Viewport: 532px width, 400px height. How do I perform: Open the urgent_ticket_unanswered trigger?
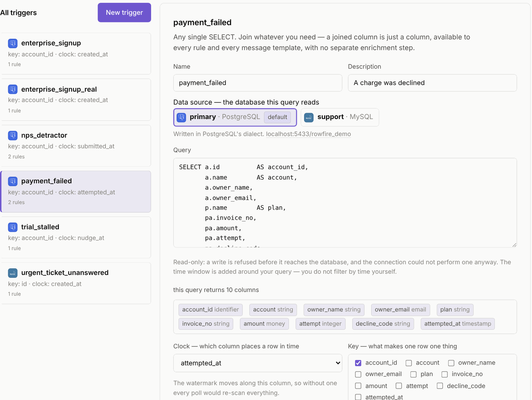click(76, 283)
